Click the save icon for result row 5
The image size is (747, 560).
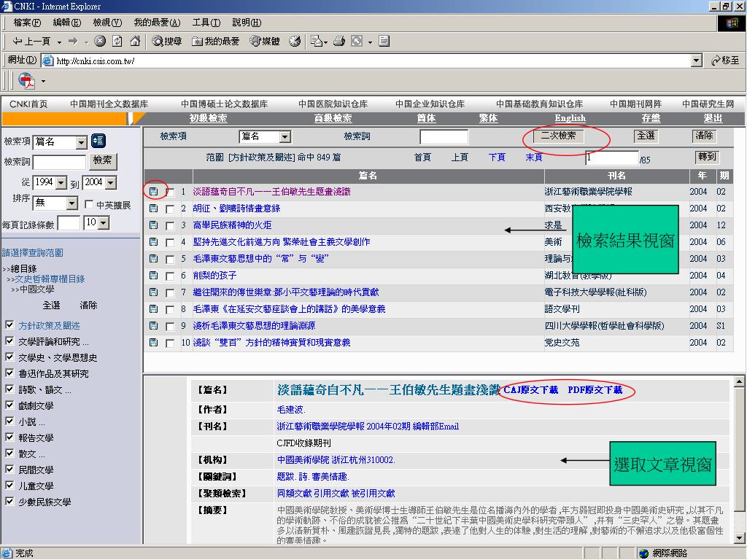pyautogui.click(x=153, y=259)
